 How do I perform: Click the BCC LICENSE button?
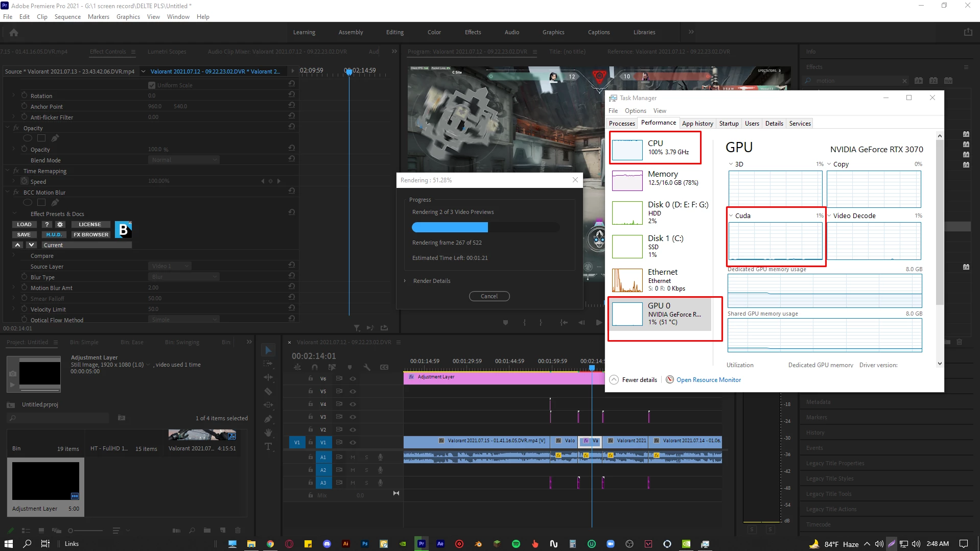[90, 225]
